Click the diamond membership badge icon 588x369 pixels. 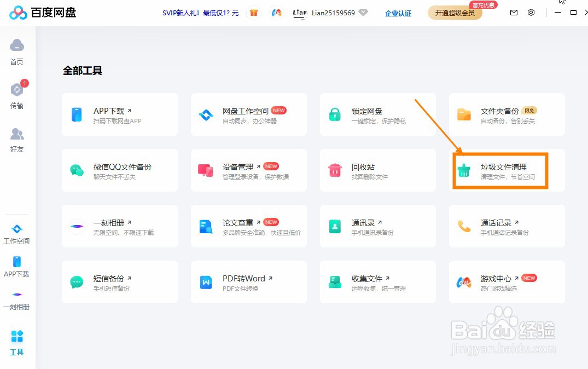(x=363, y=13)
